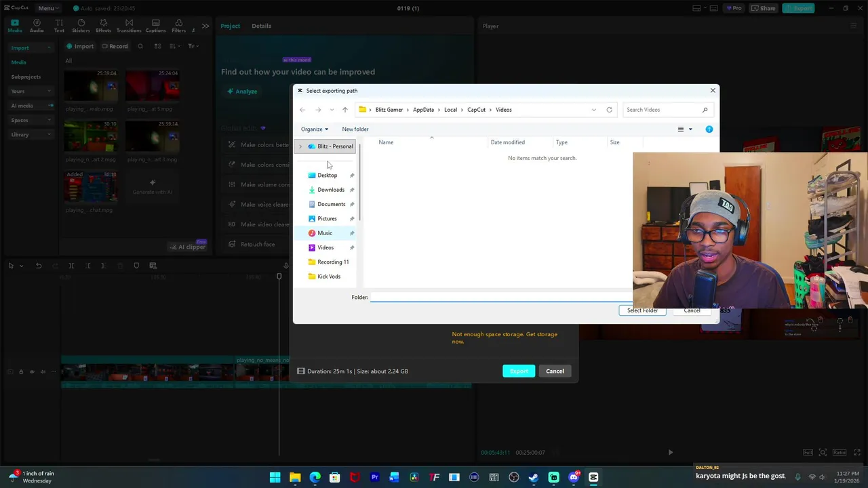Viewport: 868px width, 488px height.
Task: Unpin Videos from quick access
Action: [352, 247]
